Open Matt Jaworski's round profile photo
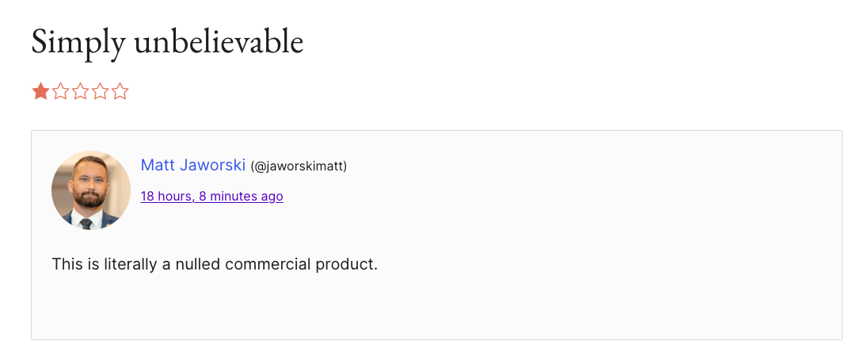 point(91,190)
